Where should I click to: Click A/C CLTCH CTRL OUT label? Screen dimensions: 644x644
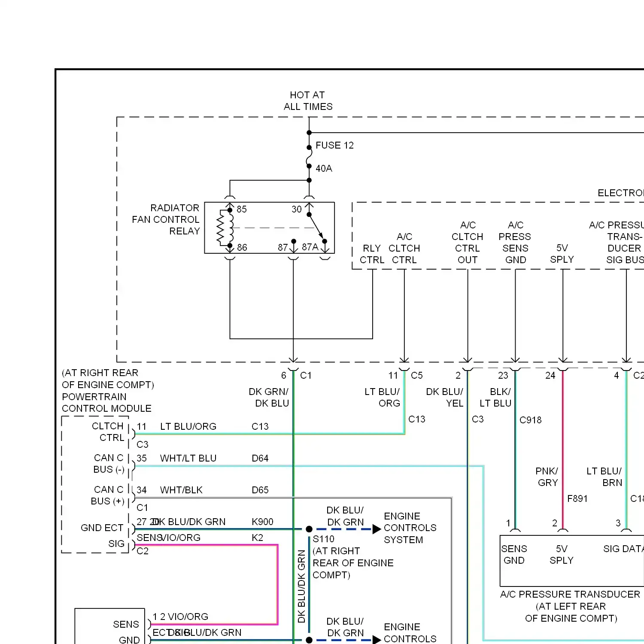[468, 243]
